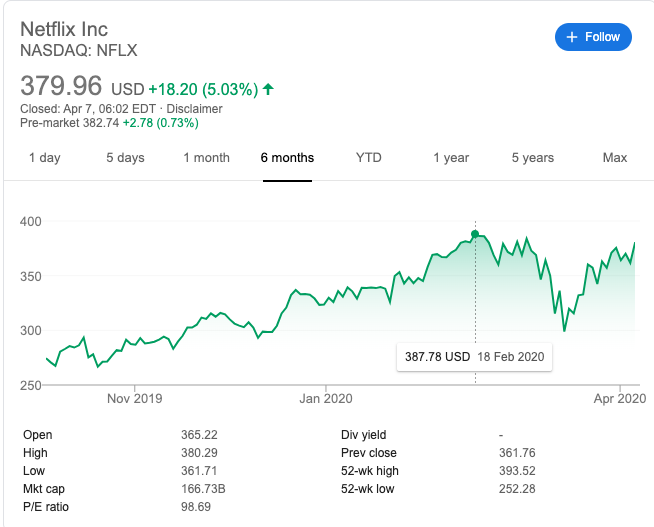Viewport: 654px width, 527px height.
Task: Show the 1 month chart
Action: 206,158
